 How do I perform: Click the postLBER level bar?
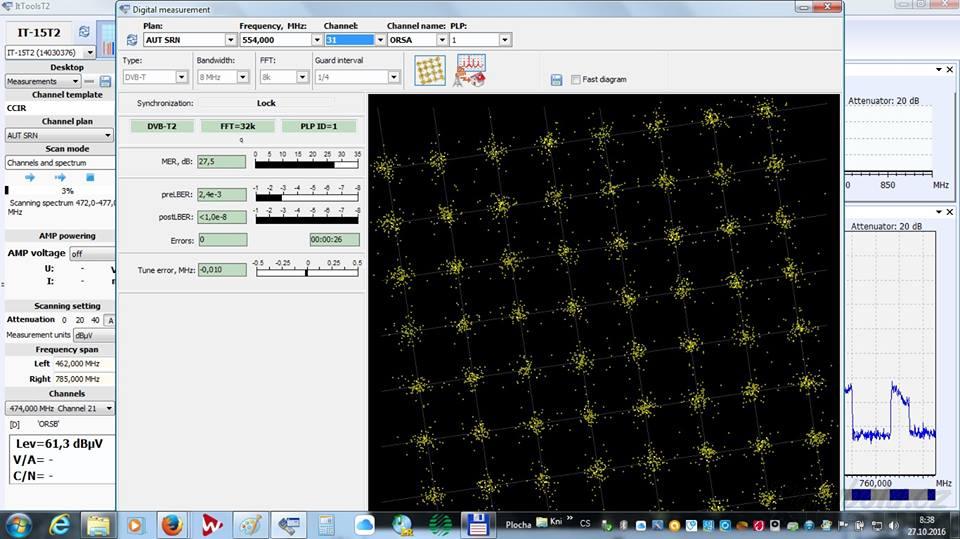pyautogui.click(x=307, y=220)
